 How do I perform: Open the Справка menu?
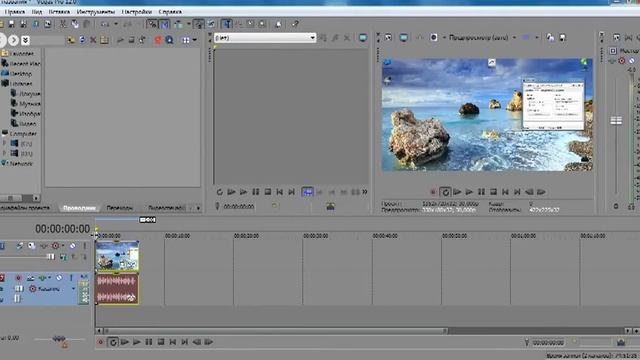point(170,12)
